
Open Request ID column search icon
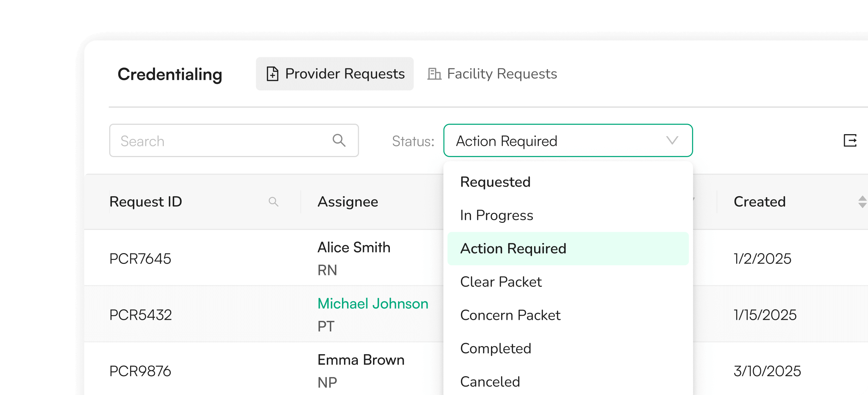(273, 202)
